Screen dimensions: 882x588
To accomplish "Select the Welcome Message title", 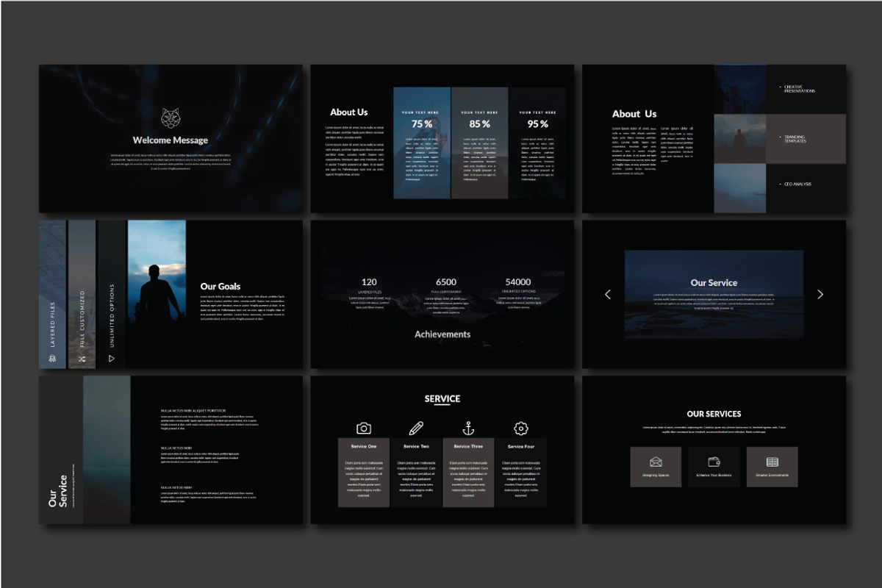I will click(x=171, y=140).
